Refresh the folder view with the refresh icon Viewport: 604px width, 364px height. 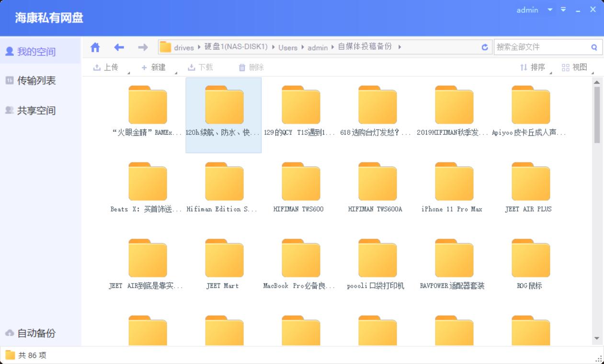coord(485,47)
